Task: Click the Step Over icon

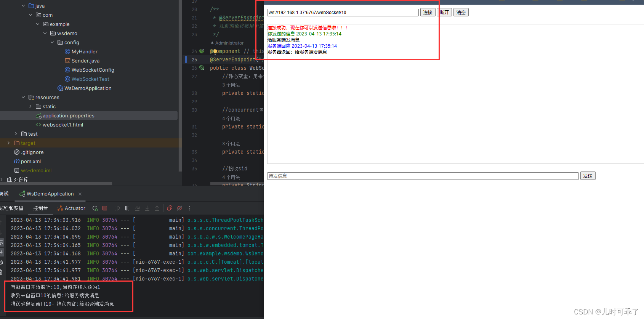Action: 137,208
